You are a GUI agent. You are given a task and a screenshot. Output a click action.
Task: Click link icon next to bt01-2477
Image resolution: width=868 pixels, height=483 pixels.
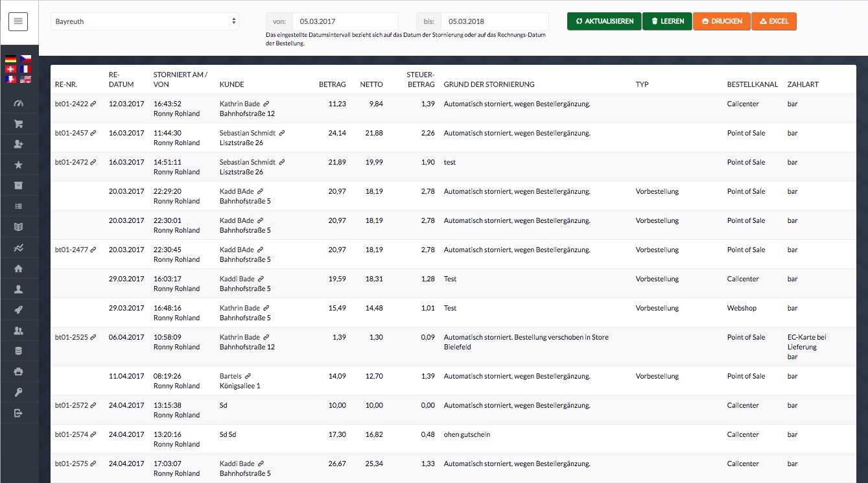pos(93,250)
